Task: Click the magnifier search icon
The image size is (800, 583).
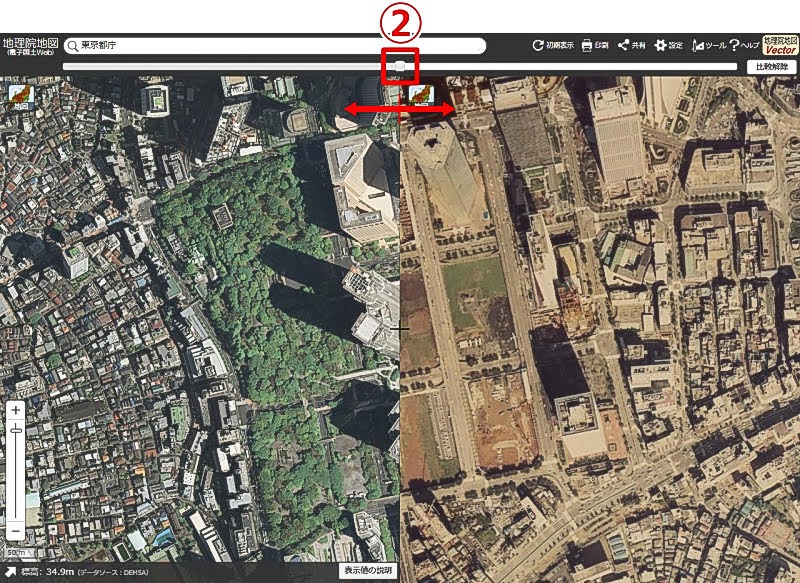Action: (x=73, y=46)
